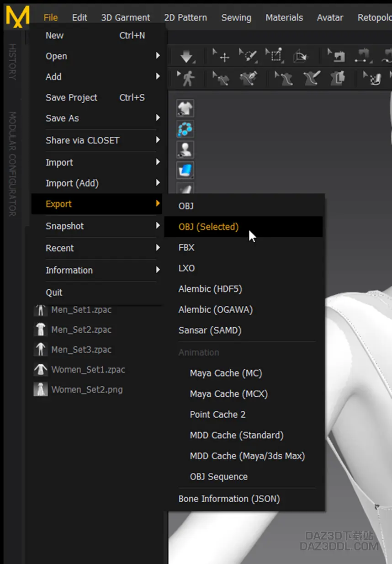Click the blue surface render style icon

[x=185, y=170]
